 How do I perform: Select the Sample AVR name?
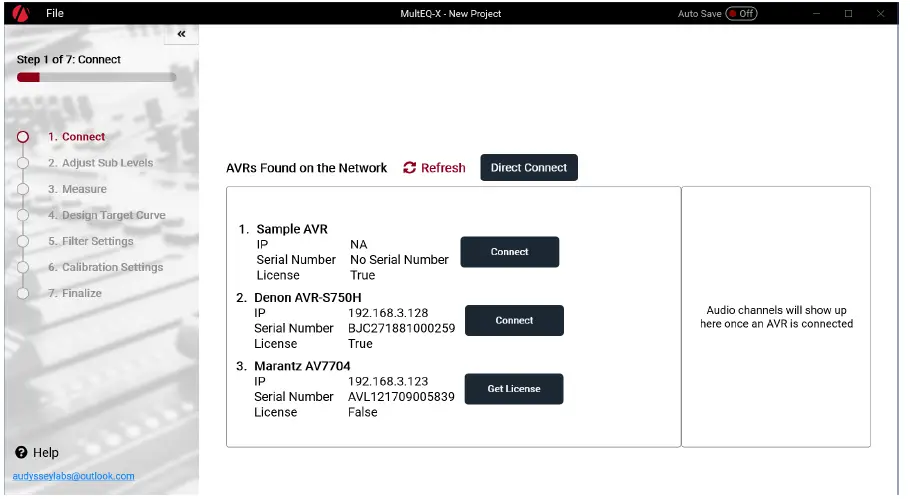pos(292,229)
